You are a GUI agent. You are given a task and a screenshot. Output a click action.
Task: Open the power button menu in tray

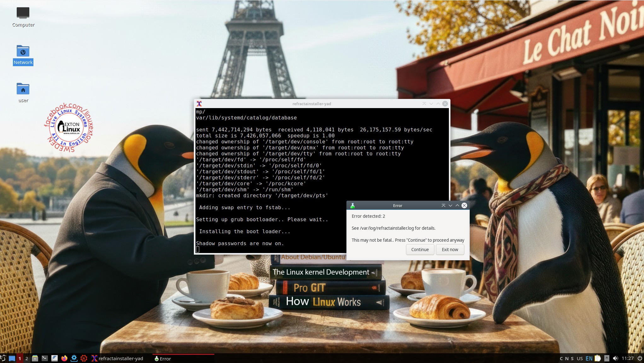click(640, 358)
